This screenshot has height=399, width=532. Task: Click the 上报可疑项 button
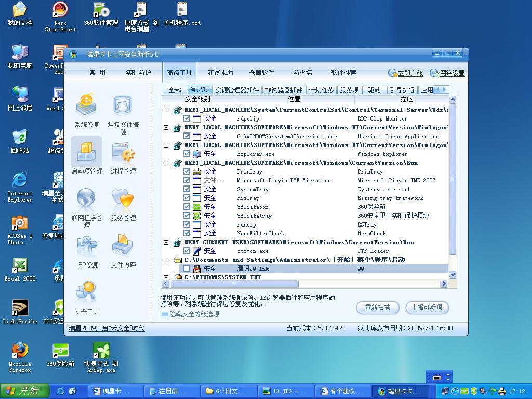pyautogui.click(x=427, y=308)
